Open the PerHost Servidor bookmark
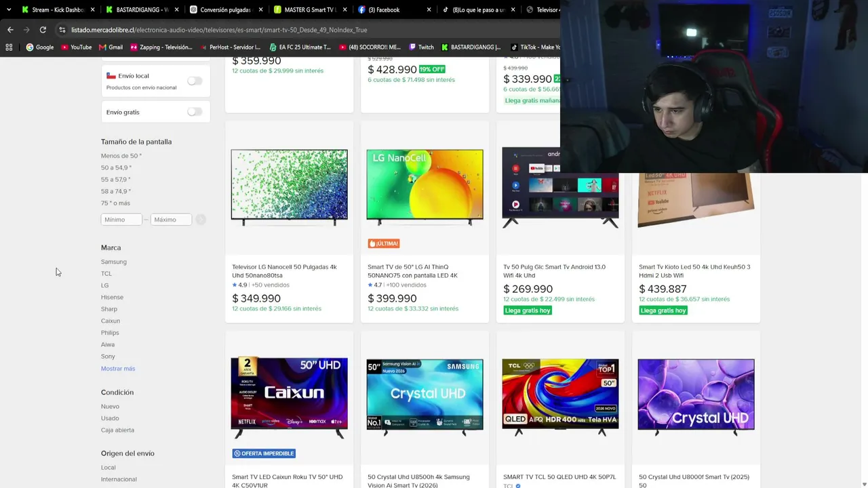Image resolution: width=868 pixels, height=488 pixels. click(230, 47)
